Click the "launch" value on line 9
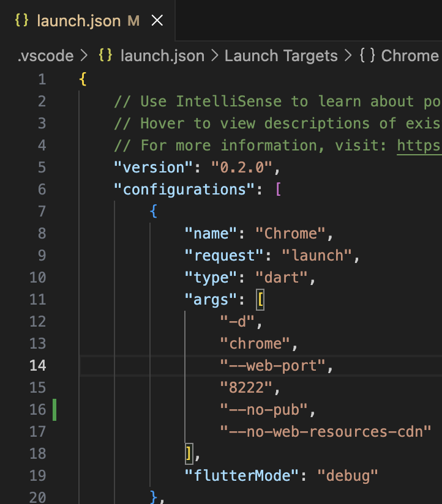Image resolution: width=442 pixels, height=504 pixels. click(x=317, y=256)
